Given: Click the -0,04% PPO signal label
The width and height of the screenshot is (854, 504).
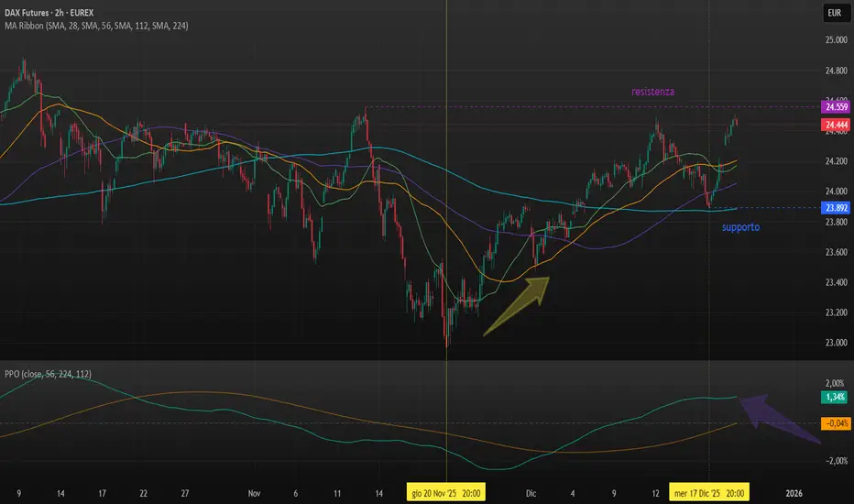Looking at the screenshot, I should click(836, 423).
